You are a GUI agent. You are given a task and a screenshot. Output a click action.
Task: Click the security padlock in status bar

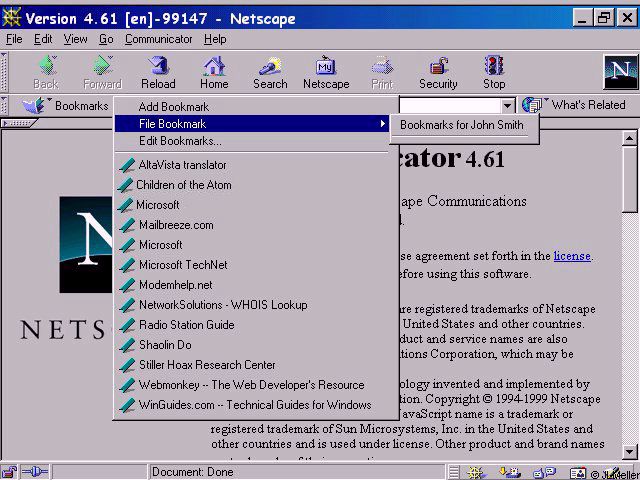pos(10,472)
